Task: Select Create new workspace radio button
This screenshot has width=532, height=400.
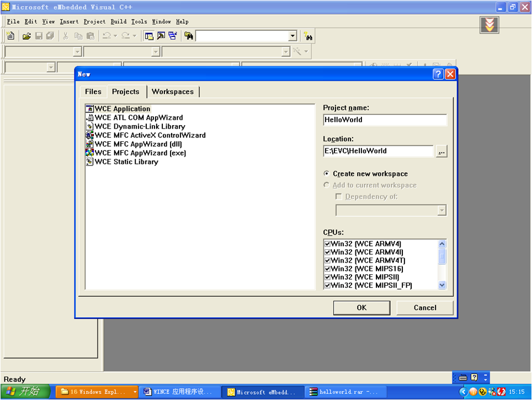Action: (x=327, y=174)
